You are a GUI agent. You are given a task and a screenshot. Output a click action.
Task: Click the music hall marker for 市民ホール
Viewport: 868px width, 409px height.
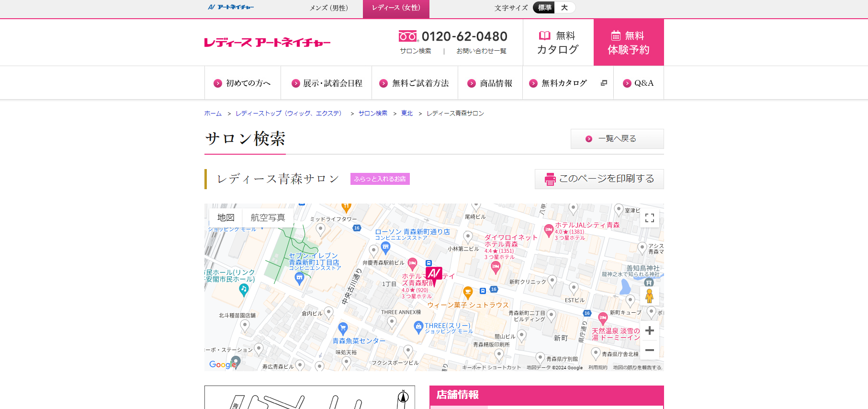pos(244,290)
